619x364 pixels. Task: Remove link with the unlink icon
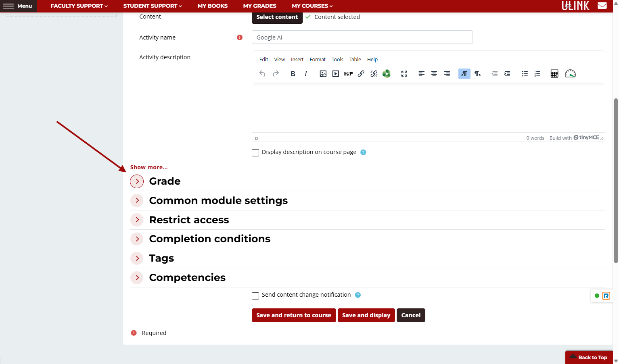[x=374, y=74]
